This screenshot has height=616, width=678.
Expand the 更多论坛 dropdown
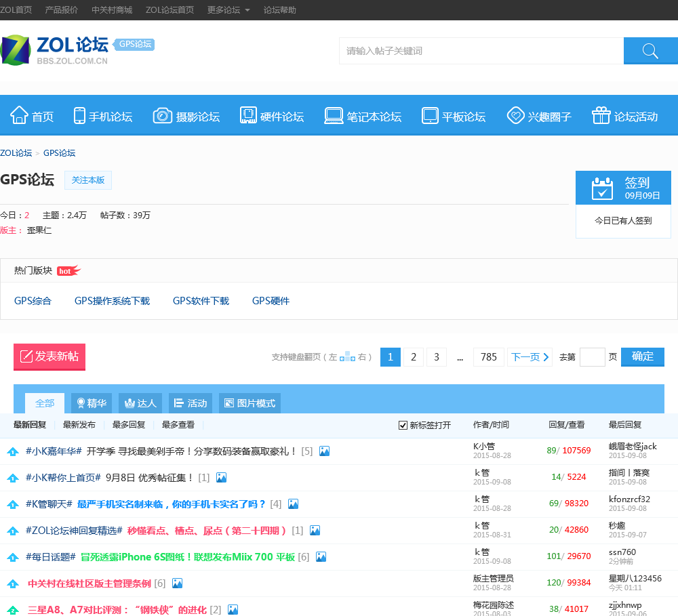tap(228, 10)
